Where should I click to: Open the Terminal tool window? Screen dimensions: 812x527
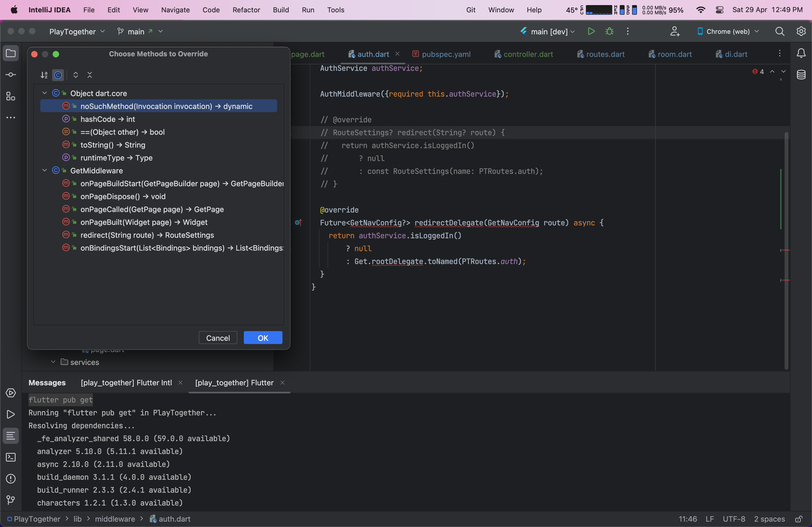pyautogui.click(x=10, y=458)
